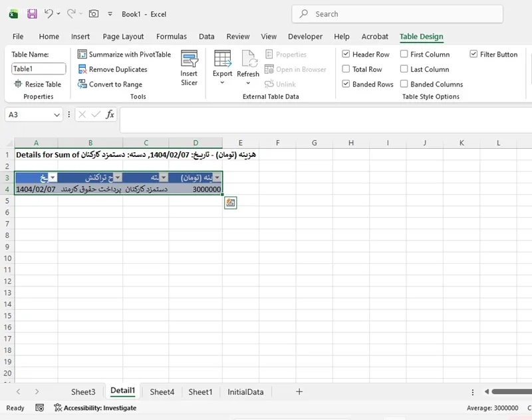Click the Table Name input field

coord(39,68)
